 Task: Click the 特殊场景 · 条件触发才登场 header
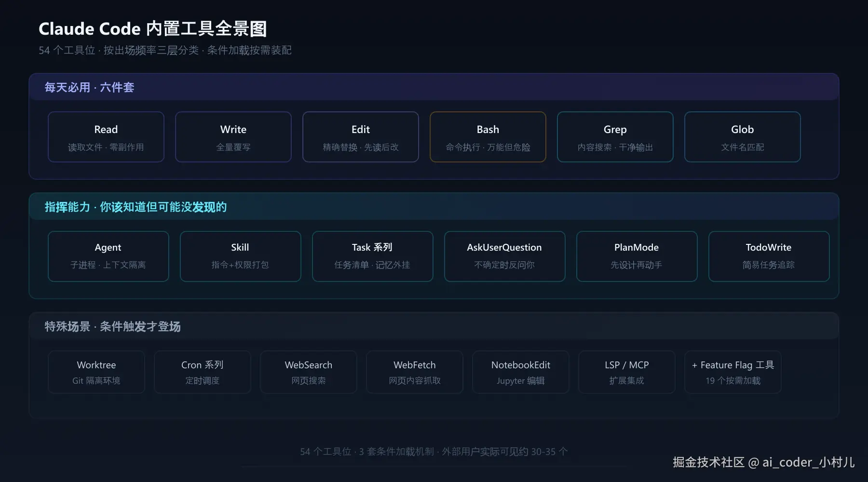point(112,326)
